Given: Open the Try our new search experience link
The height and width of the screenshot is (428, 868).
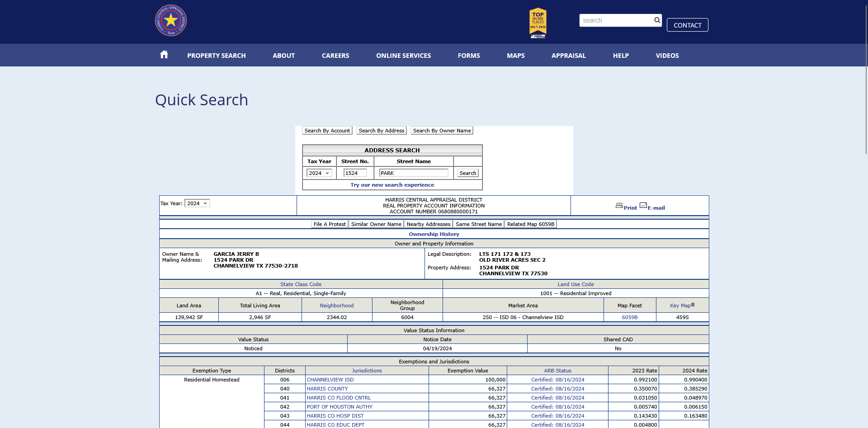Looking at the screenshot, I should click(x=392, y=185).
